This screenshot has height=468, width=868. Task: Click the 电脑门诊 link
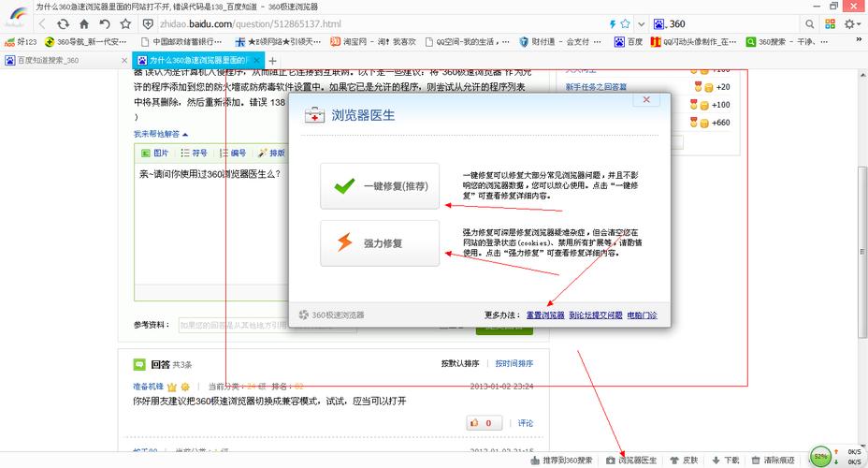(x=642, y=315)
